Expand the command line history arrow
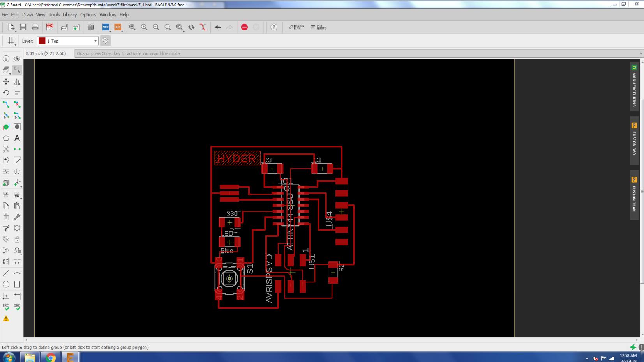 641,53
